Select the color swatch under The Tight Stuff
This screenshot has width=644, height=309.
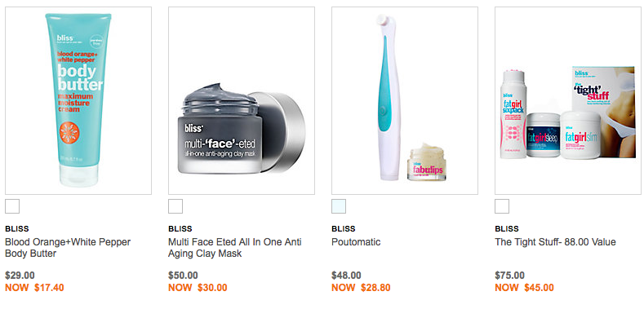(502, 206)
